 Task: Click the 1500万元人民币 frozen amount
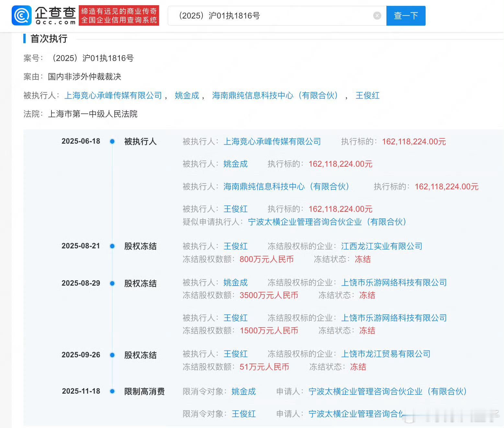[269, 330]
